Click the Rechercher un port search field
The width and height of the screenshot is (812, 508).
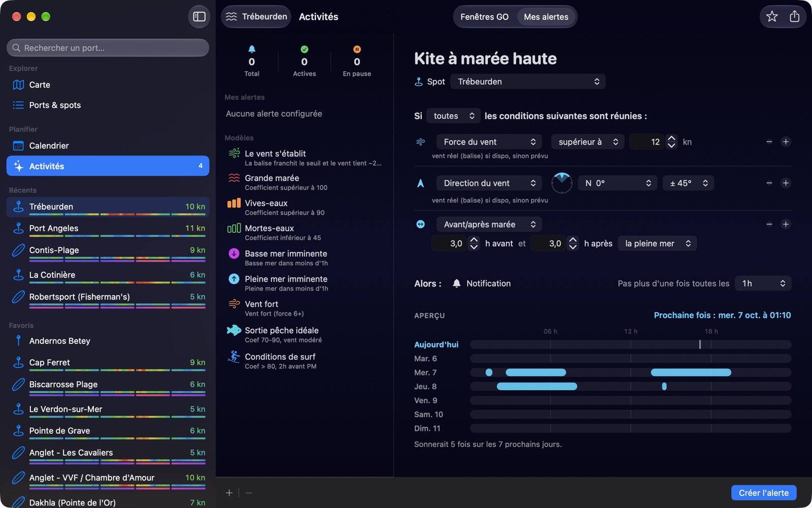(108, 48)
